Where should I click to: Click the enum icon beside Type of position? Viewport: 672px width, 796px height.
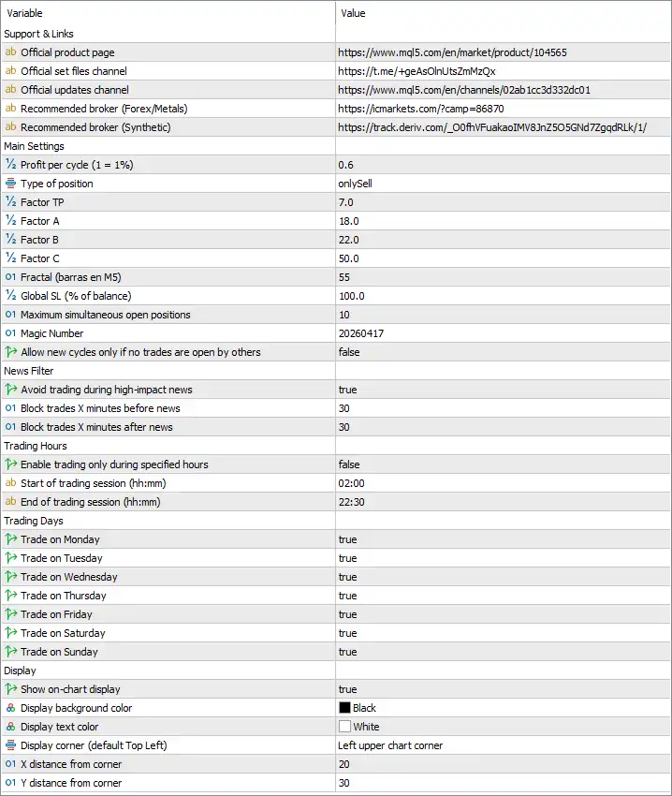(10, 184)
